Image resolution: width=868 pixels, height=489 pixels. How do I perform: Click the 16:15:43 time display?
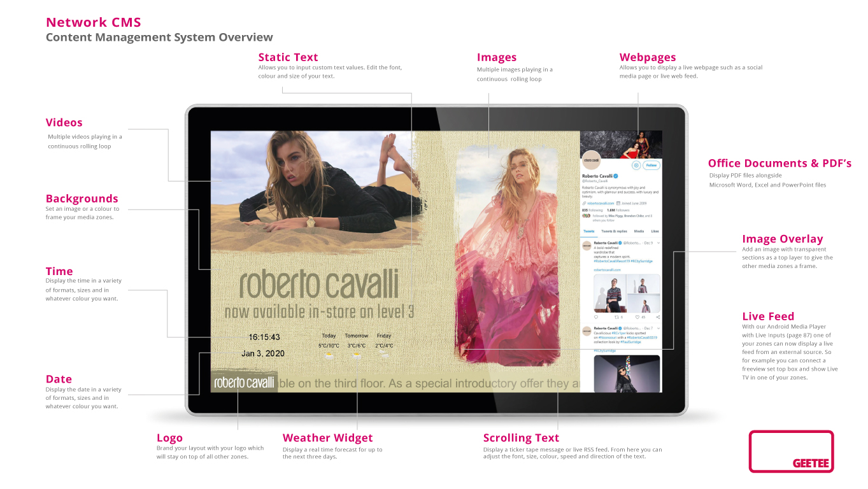point(264,337)
